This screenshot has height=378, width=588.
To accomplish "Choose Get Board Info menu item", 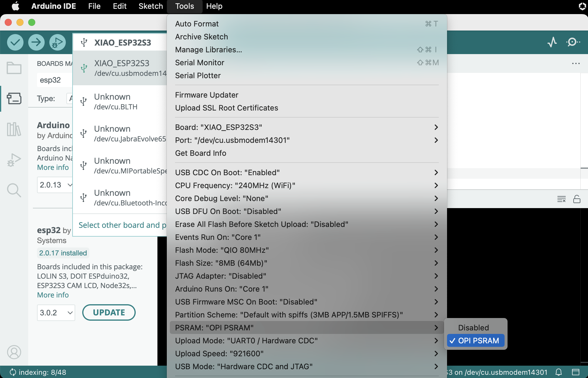I will pyautogui.click(x=307, y=153).
